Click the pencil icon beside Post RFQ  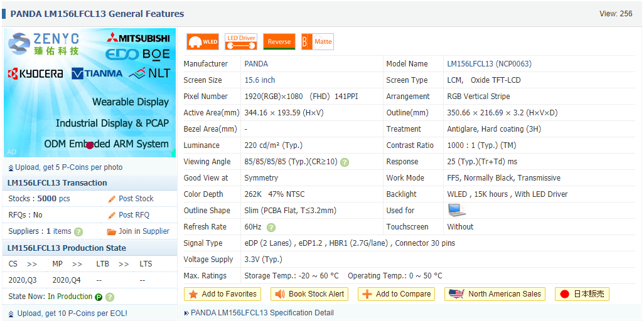112,216
